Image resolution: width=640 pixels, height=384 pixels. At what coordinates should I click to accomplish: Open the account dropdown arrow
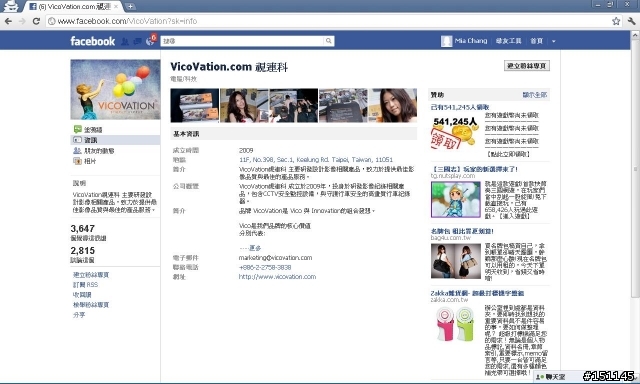[x=553, y=41]
